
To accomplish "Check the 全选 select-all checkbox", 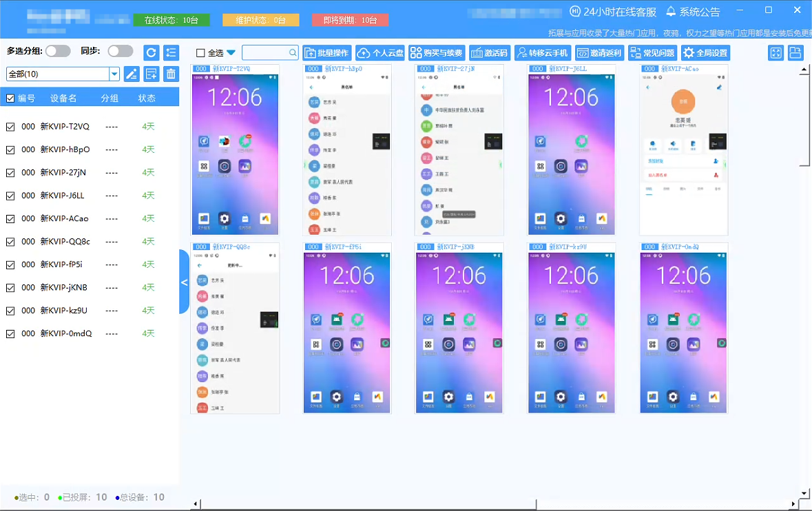I will coord(200,53).
